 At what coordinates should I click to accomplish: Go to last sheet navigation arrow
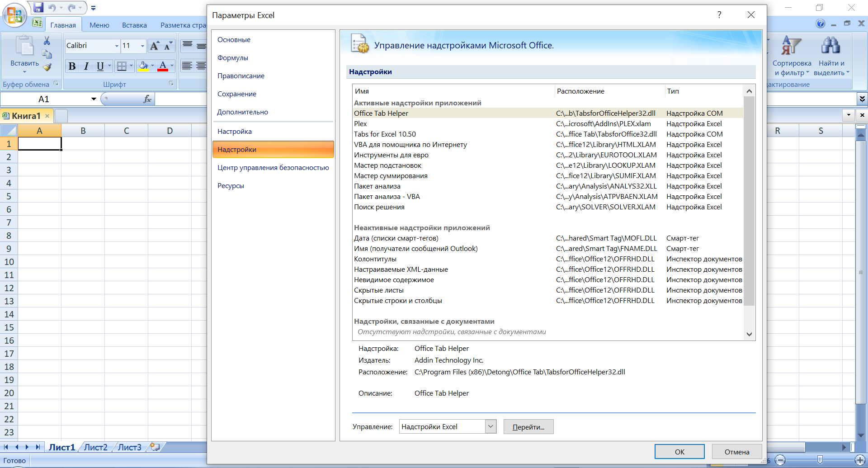(x=38, y=447)
